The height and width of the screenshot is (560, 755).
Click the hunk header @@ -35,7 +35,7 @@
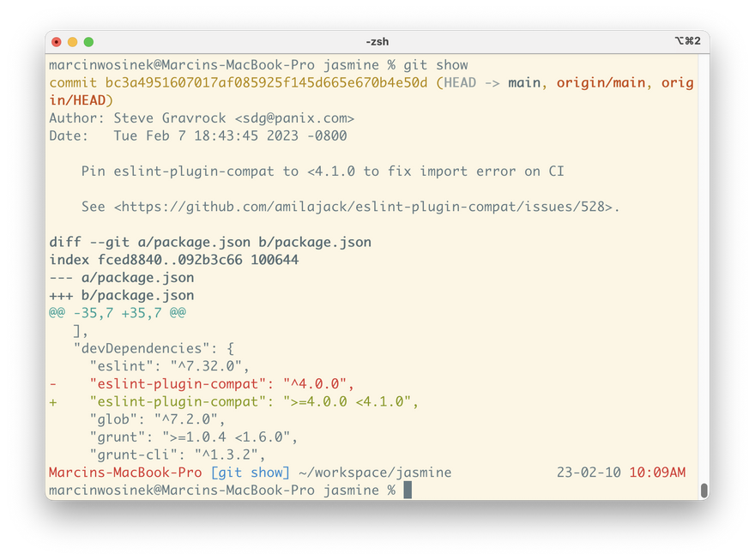click(118, 313)
